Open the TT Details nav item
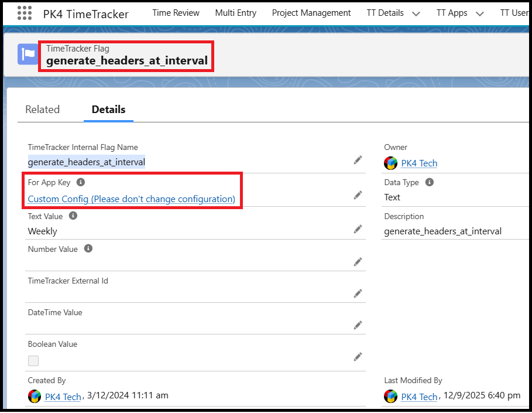532x413 pixels. (x=385, y=13)
